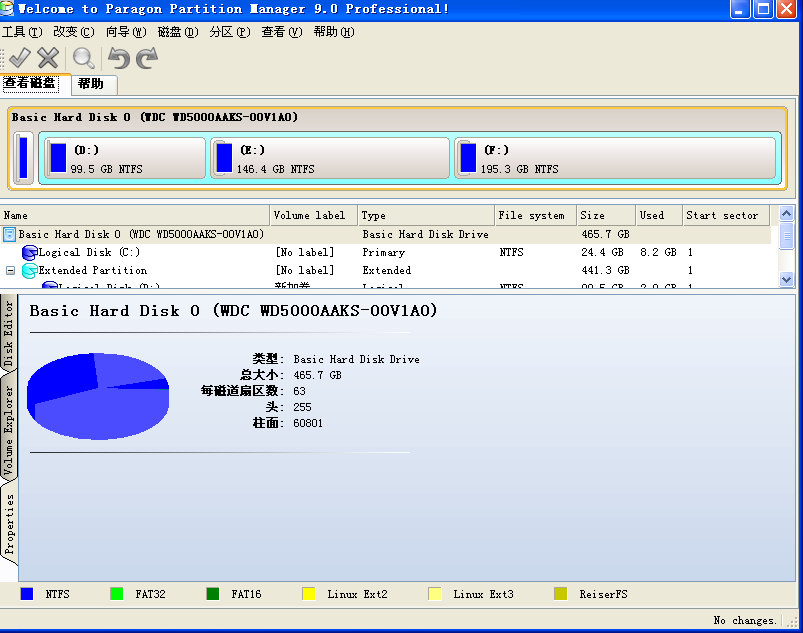The width and height of the screenshot is (803, 633).
Task: Click the Discard changes X icon
Action: [48, 58]
